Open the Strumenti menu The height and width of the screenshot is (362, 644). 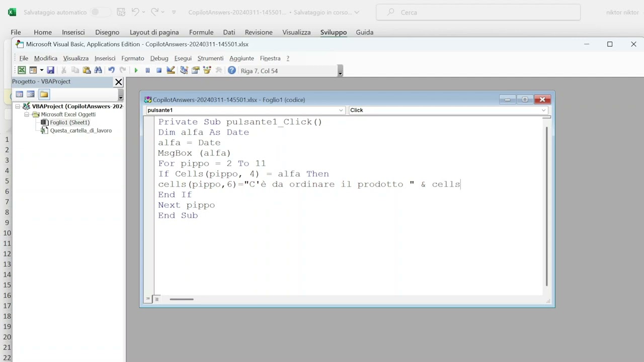[210, 58]
